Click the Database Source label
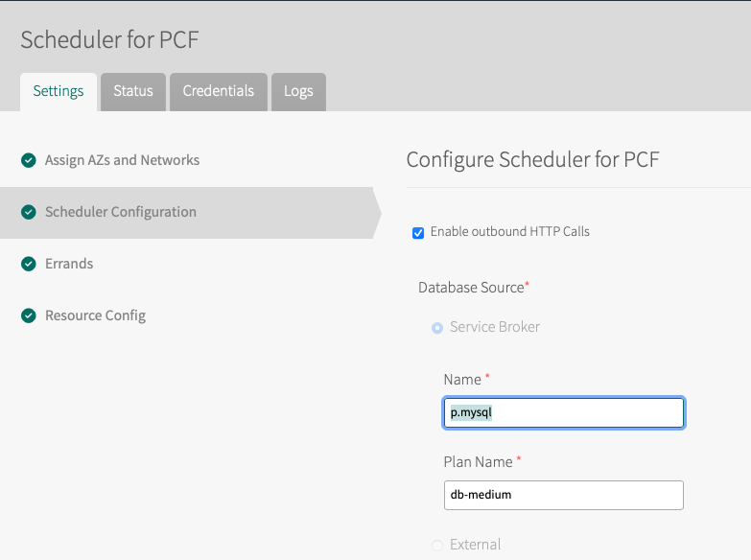The height and width of the screenshot is (560, 751). (x=471, y=287)
